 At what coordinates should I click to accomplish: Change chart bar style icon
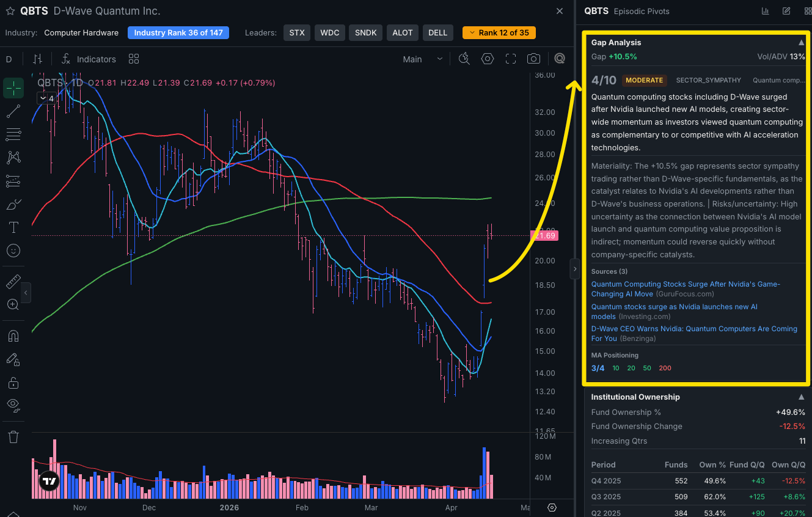pyautogui.click(x=38, y=59)
